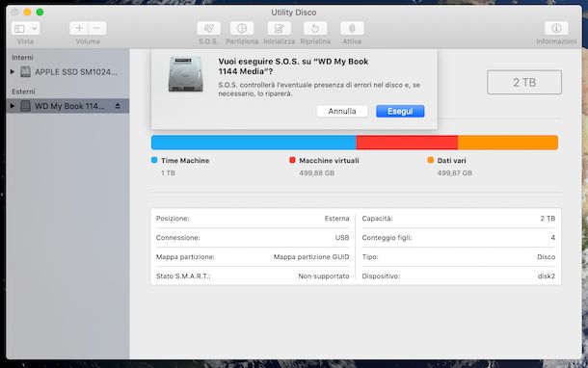Open the Vista sidebar view button
The height and width of the screenshot is (368, 588).
coord(20,29)
